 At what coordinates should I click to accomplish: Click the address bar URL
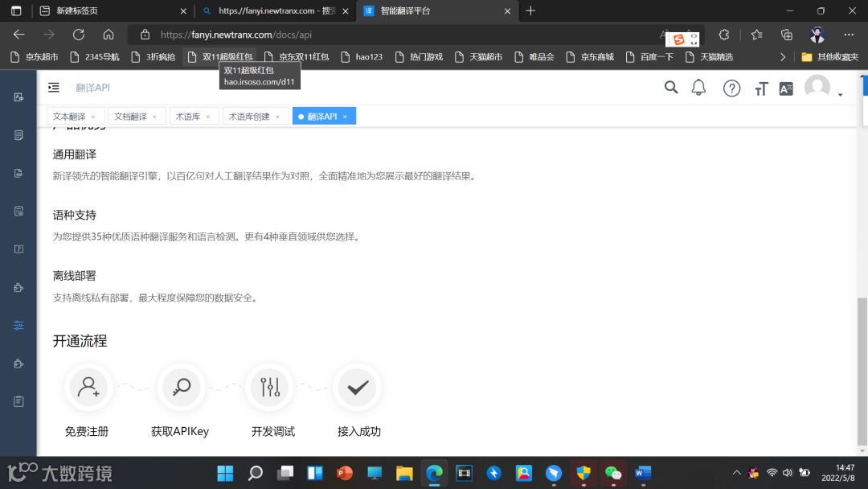[x=236, y=35]
